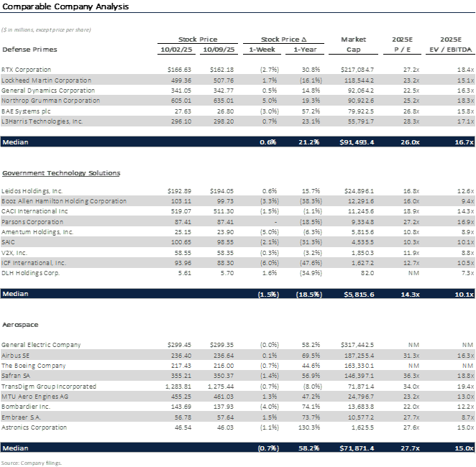Click Astronics Corporation 1-year change 130.3%
The width and height of the screenshot is (476, 467).
(307, 427)
